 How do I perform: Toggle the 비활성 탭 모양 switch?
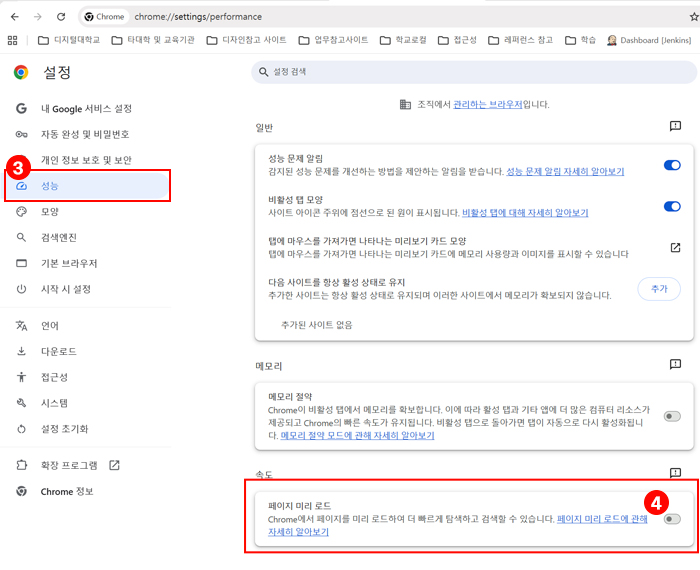click(x=672, y=206)
